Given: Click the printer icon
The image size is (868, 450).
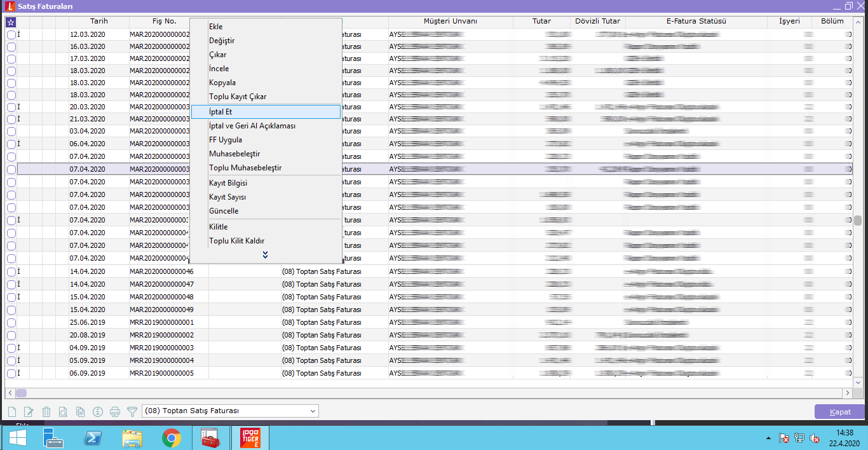Looking at the screenshot, I should (115, 412).
